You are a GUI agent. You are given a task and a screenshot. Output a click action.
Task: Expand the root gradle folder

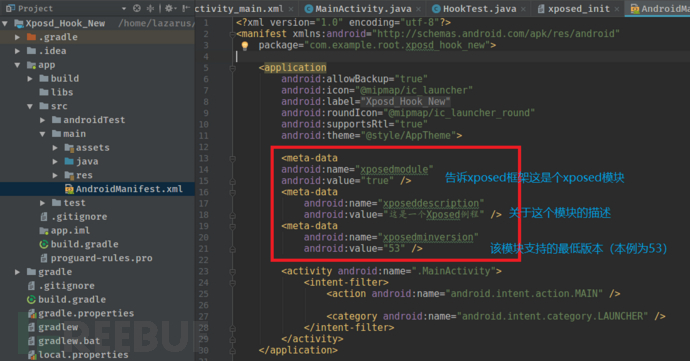click(18, 272)
